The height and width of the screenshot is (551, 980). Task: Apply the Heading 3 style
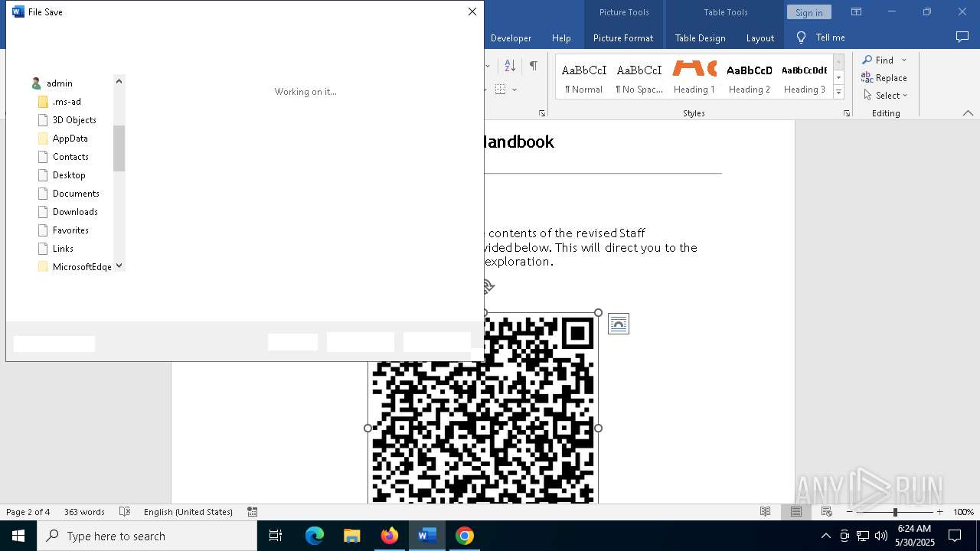click(x=804, y=78)
